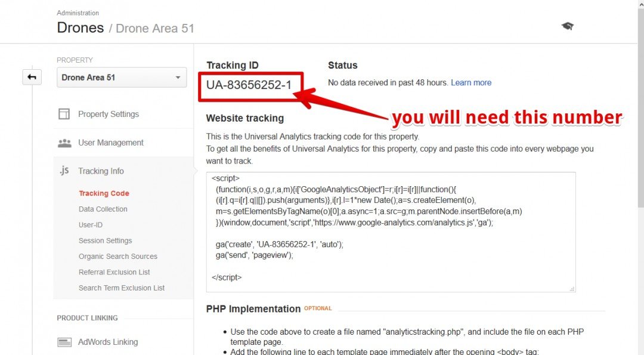Viewport: 644px width, 355px height.
Task: Click the Drones account title
Action: click(80, 27)
